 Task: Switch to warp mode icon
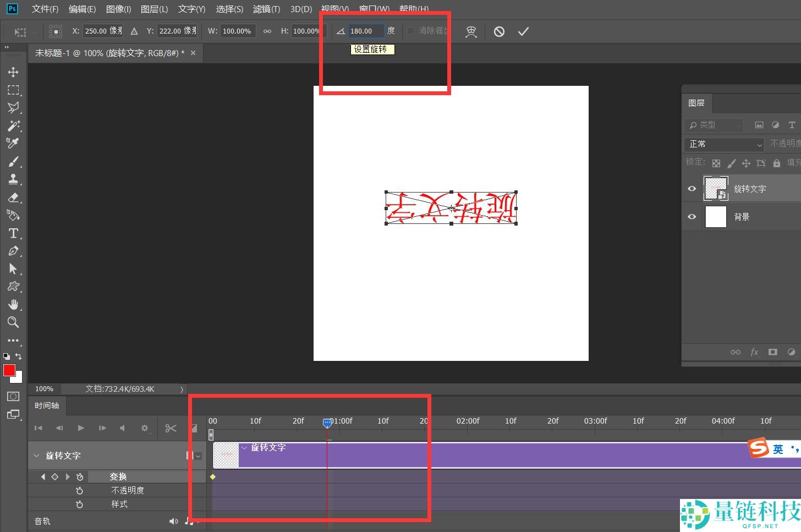tap(471, 31)
